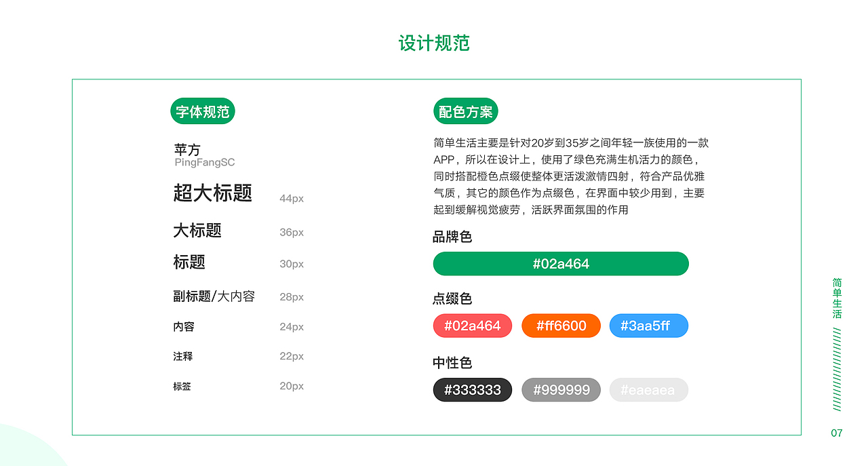Select the blue #3aa5ff accent swatch

648,325
